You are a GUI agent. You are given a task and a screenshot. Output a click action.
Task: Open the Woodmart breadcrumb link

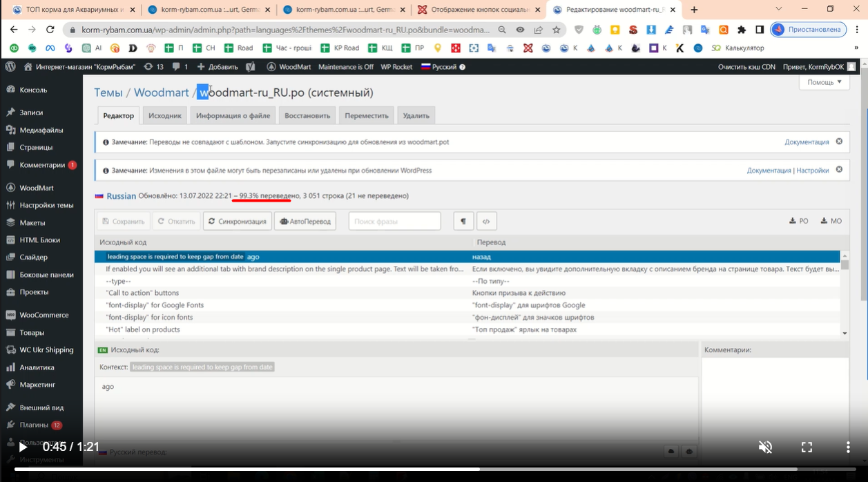click(161, 93)
